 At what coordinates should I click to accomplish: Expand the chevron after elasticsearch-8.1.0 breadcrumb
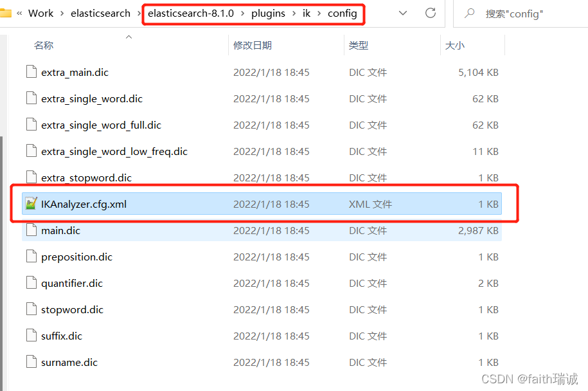point(243,14)
